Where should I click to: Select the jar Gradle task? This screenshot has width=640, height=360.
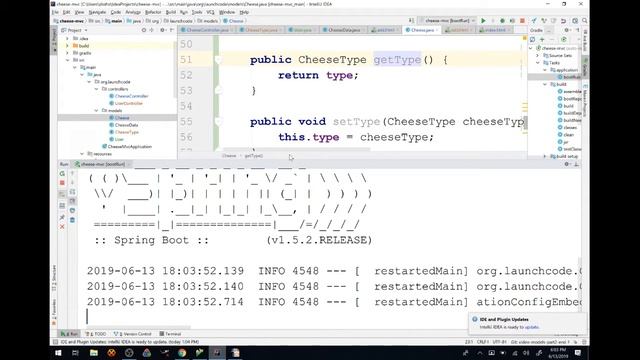563,142
